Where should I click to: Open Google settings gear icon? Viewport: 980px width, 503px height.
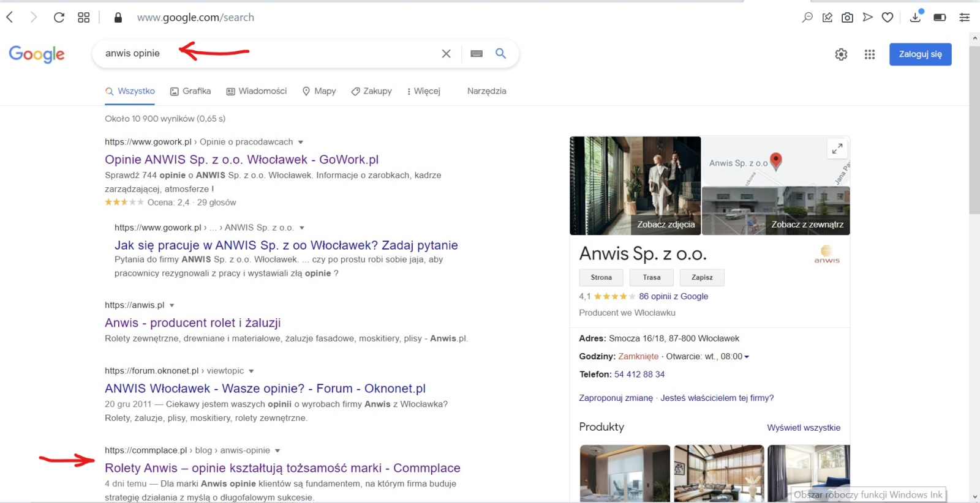[x=841, y=54]
